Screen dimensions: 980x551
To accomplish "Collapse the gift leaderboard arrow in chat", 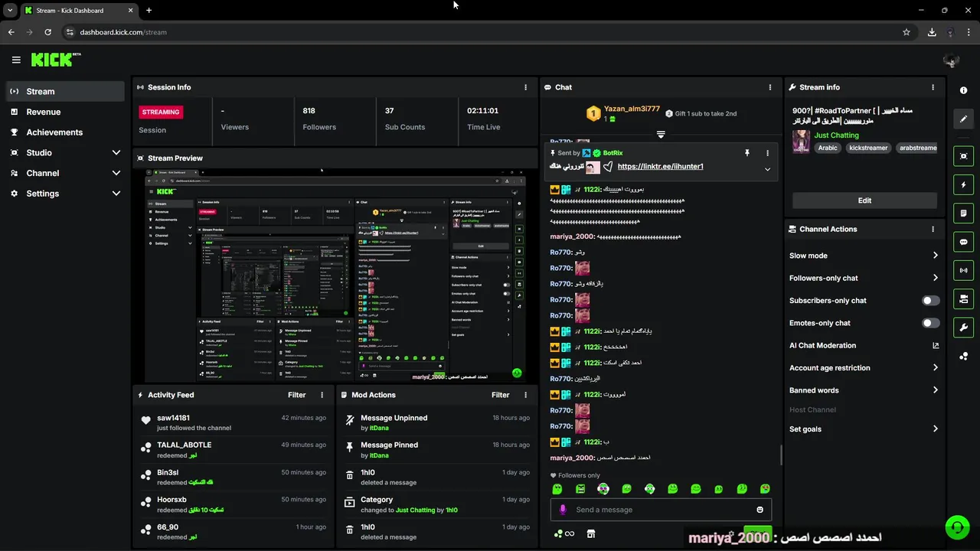I will (x=661, y=134).
